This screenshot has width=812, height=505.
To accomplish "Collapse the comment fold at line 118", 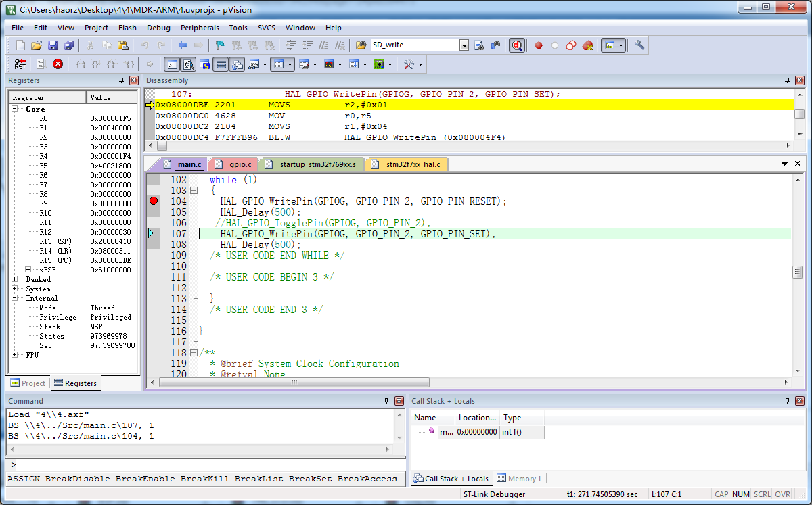I will 194,353.
